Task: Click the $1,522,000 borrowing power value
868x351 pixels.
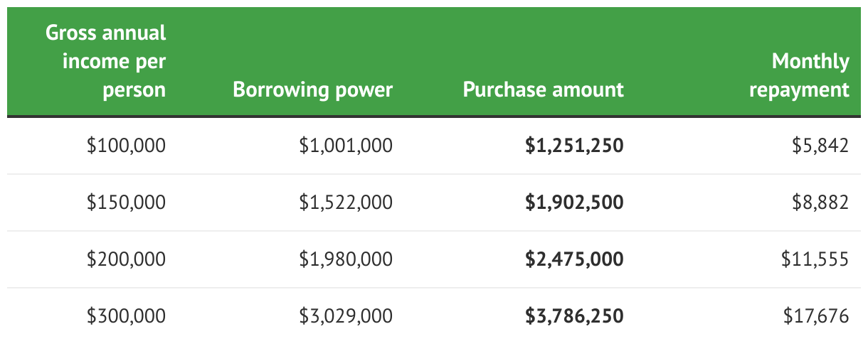Action: click(346, 202)
